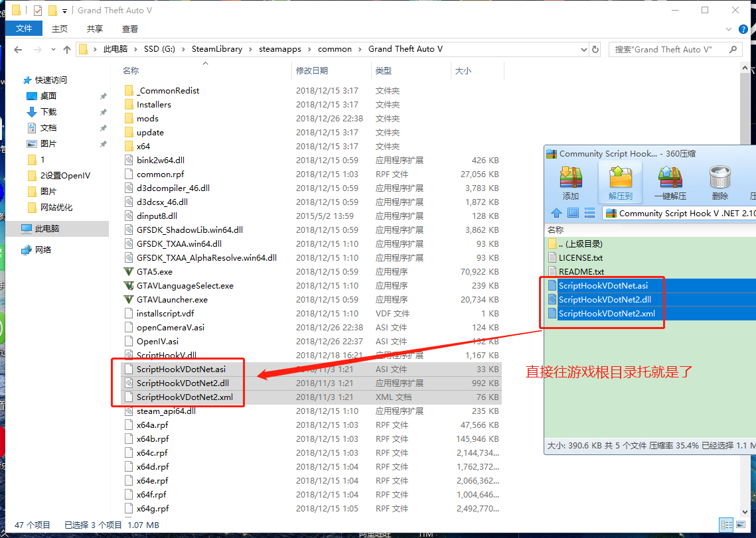The width and height of the screenshot is (756, 538).
Task: Click the Explorer file list scrollbar
Action: point(745,290)
